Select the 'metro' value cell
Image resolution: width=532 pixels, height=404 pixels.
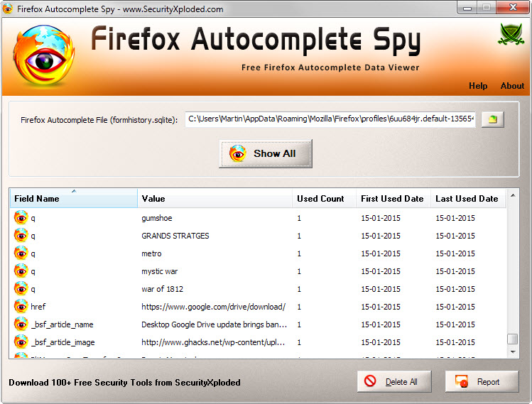(151, 253)
